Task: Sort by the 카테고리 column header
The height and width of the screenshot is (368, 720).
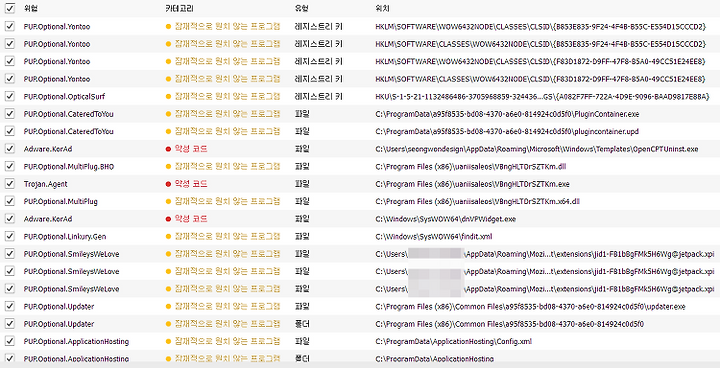Action: (179, 8)
